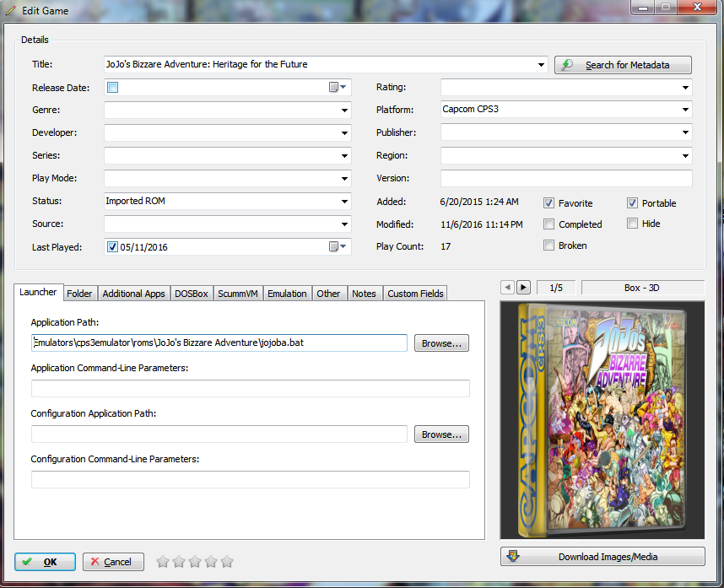Screen dimensions: 724x588
Task: Click the pencil icon in Edit Game title bar
Action: pyautogui.click(x=11, y=10)
